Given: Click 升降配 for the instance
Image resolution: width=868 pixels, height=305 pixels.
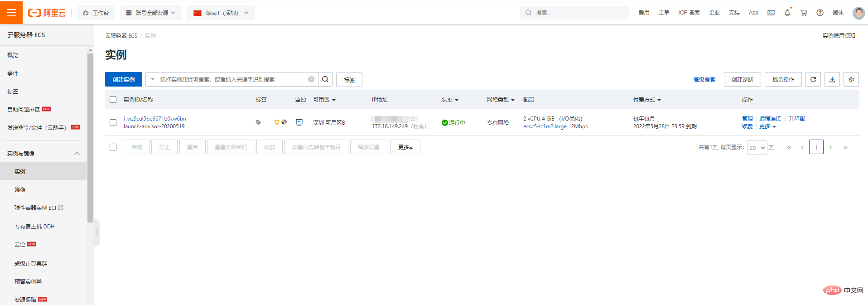Looking at the screenshot, I should [797, 119].
